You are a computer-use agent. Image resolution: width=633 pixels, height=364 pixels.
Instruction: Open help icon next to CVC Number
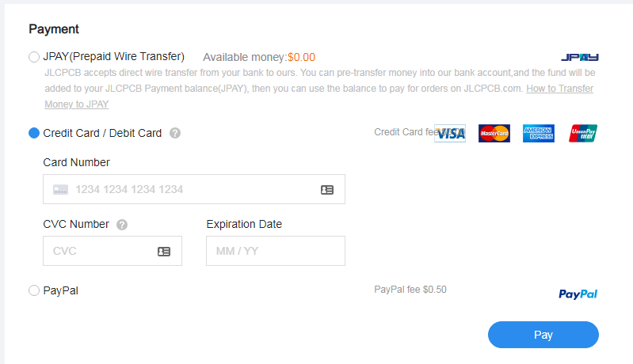click(122, 225)
